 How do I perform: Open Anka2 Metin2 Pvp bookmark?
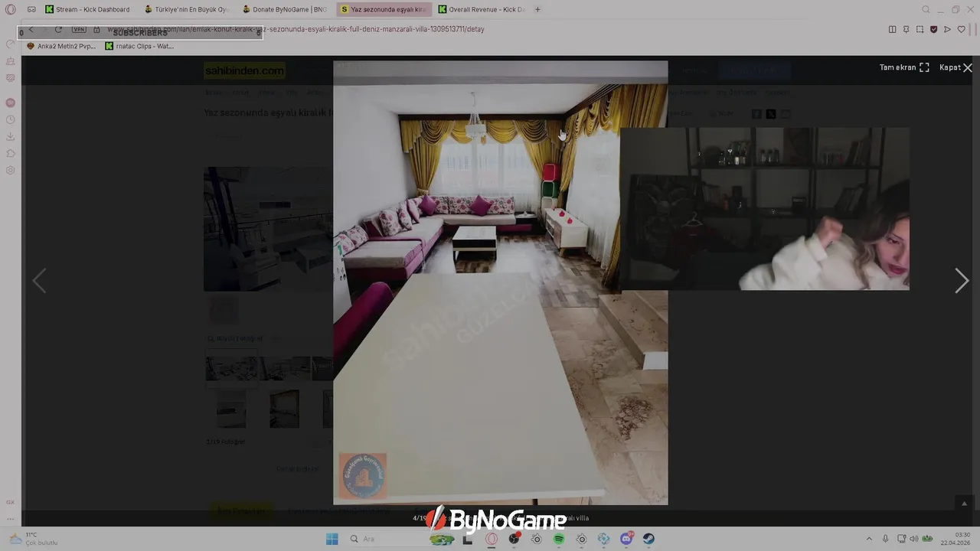point(61,46)
